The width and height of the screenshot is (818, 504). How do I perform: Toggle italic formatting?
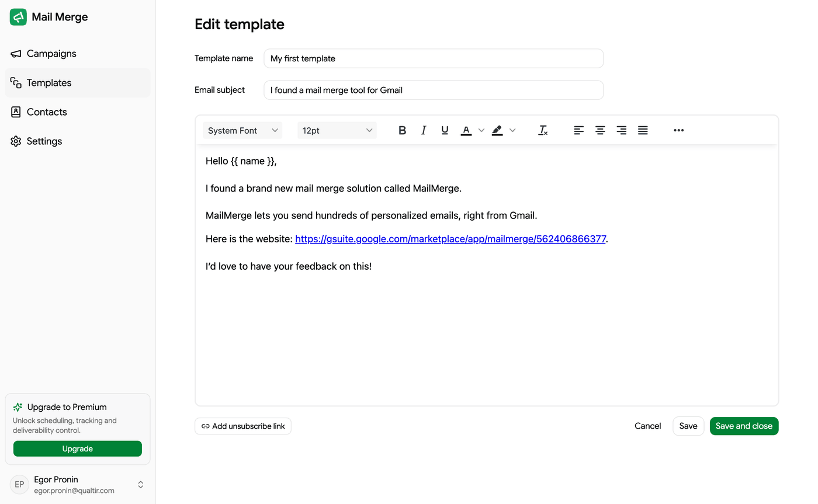coord(424,130)
